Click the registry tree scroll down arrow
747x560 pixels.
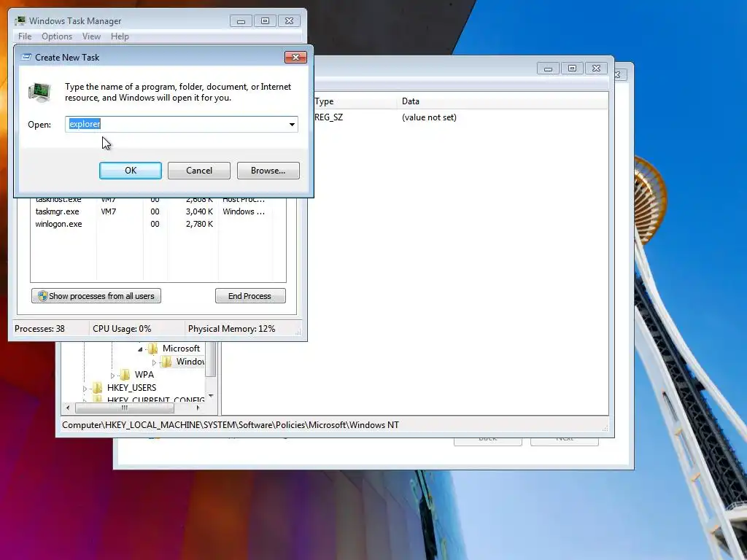211,396
